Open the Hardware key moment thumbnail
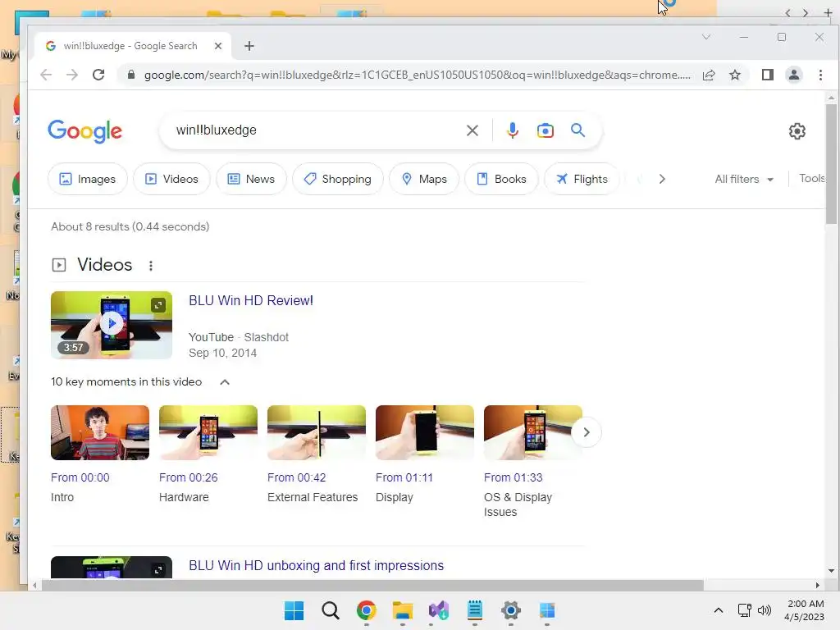 208,433
